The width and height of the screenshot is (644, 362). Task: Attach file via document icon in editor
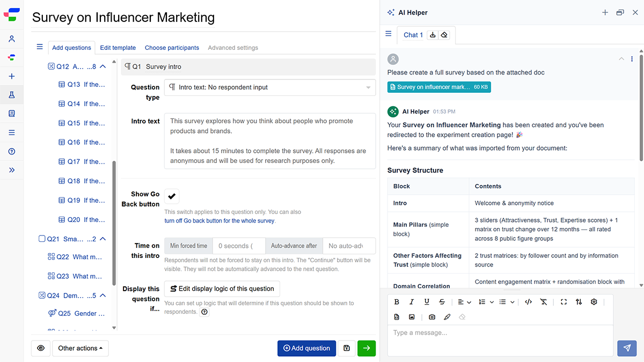[x=397, y=317]
